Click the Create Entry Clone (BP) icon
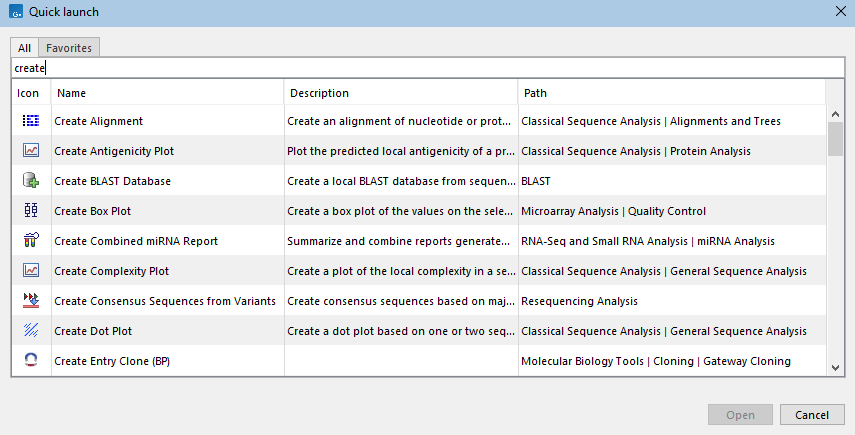Image resolution: width=855 pixels, height=435 pixels. (x=30, y=361)
